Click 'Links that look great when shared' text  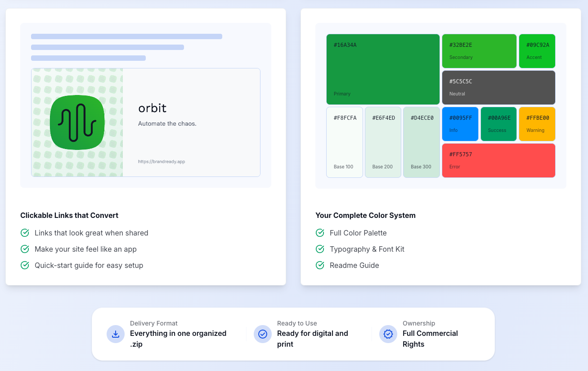click(91, 233)
